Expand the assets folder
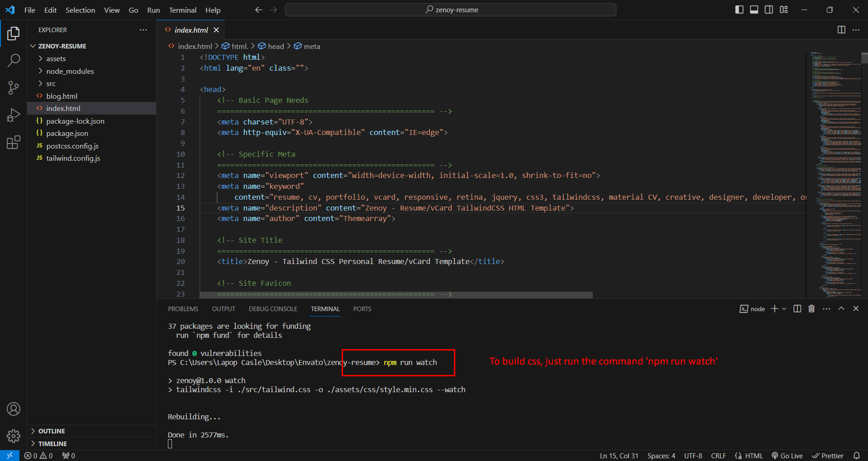The height and width of the screenshot is (461, 868). pyautogui.click(x=92, y=59)
